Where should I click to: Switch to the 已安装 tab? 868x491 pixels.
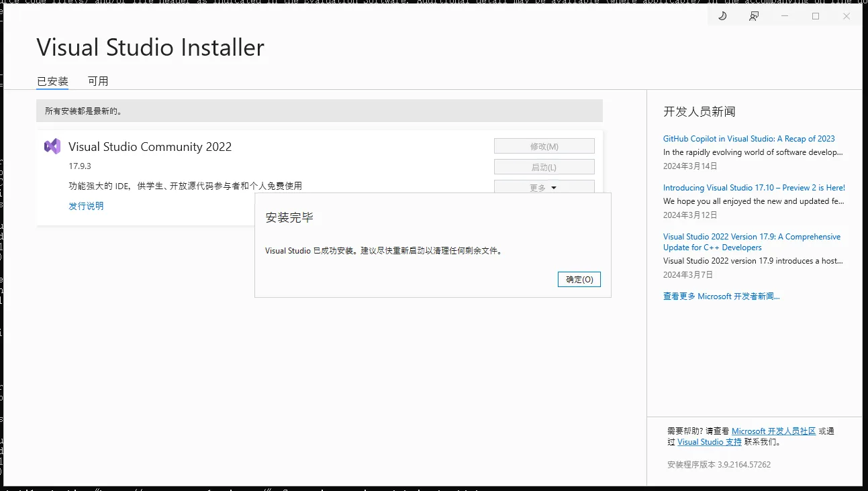point(52,81)
